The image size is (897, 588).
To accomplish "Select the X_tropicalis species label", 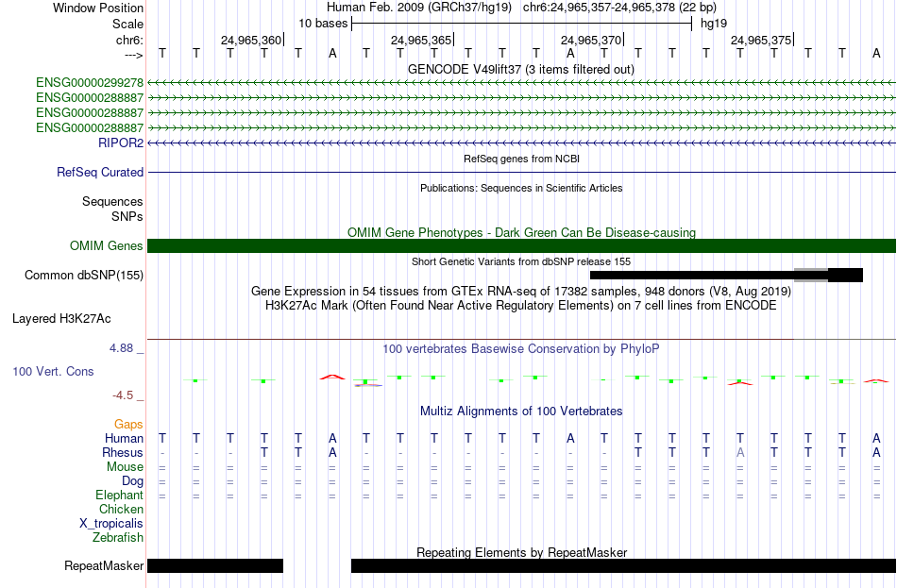I will coord(111,524).
